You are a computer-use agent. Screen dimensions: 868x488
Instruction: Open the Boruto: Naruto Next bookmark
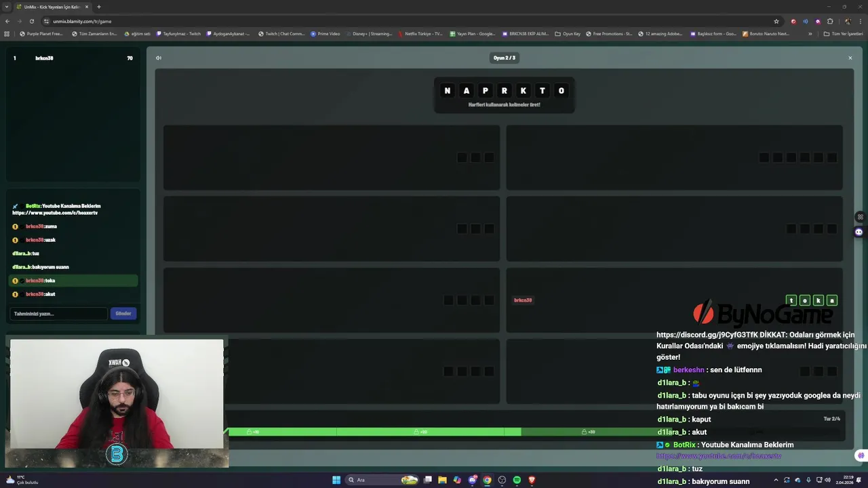click(766, 33)
